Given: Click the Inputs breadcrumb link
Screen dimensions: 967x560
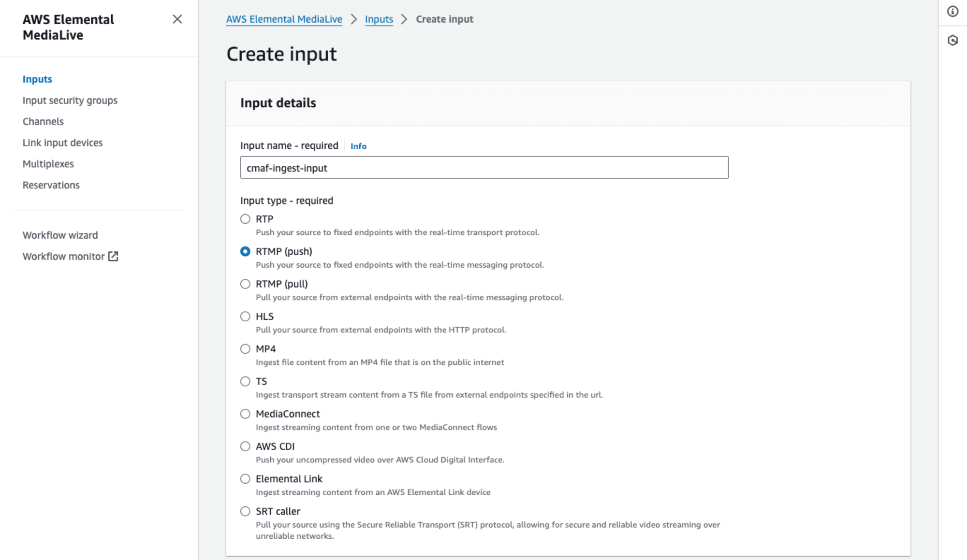Looking at the screenshot, I should click(379, 19).
